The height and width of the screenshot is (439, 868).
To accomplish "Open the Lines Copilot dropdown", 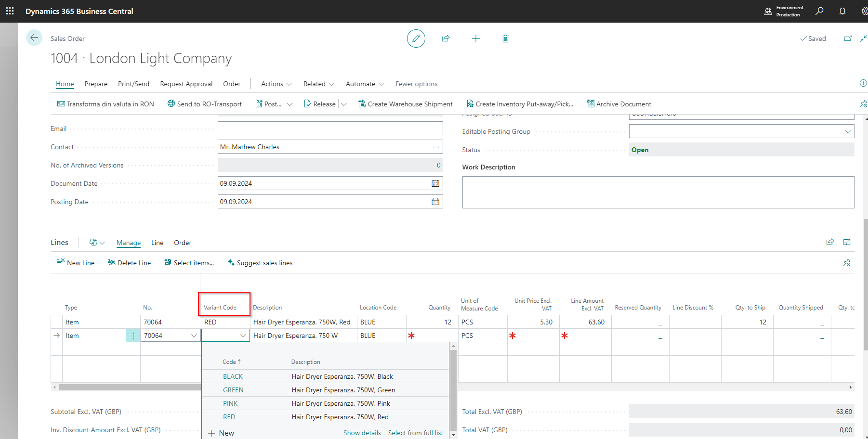I will [x=97, y=243].
